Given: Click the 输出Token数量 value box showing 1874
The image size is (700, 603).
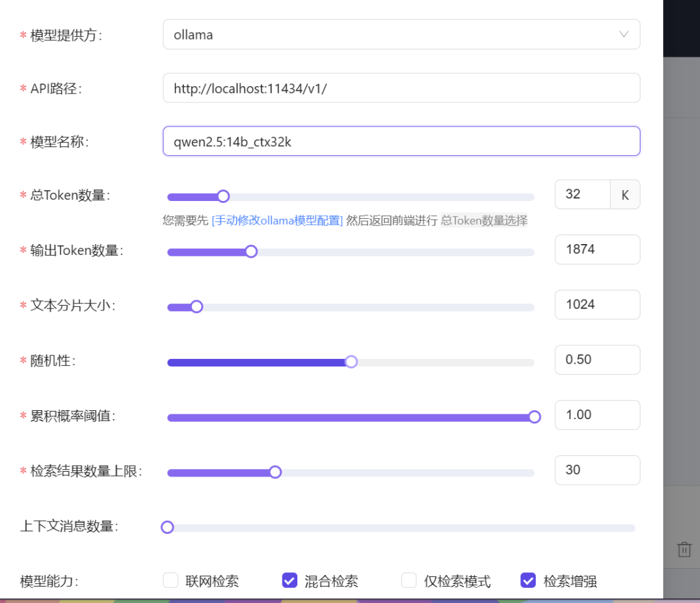Looking at the screenshot, I should click(x=597, y=250).
